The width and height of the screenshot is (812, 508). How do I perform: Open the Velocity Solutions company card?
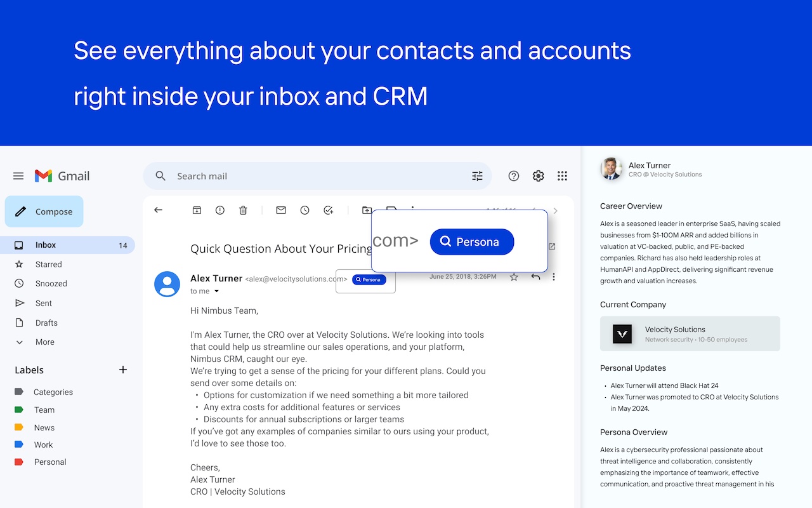pyautogui.click(x=690, y=334)
